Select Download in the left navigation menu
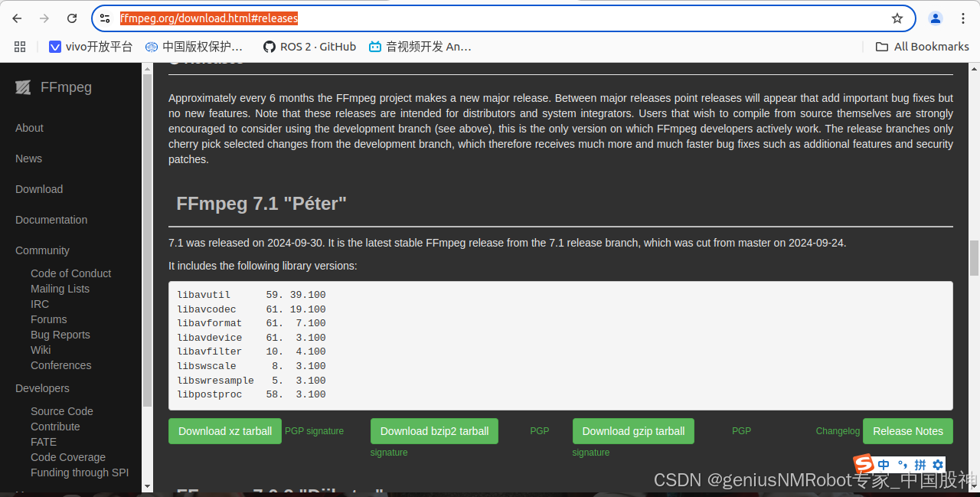980x497 pixels. pos(38,189)
